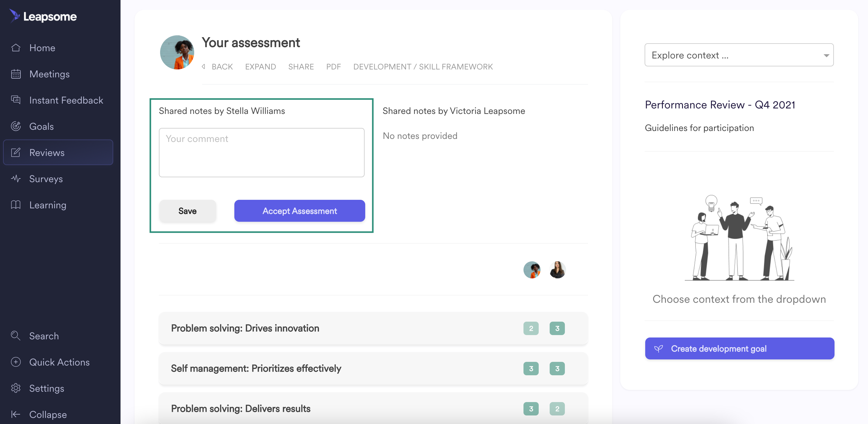Click score 2 badge for Drives innovation
This screenshot has width=868, height=424.
(x=531, y=328)
